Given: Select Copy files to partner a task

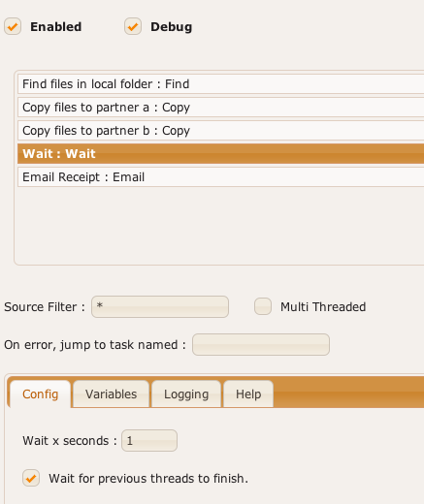Looking at the screenshot, I should pyautogui.click(x=221, y=108).
